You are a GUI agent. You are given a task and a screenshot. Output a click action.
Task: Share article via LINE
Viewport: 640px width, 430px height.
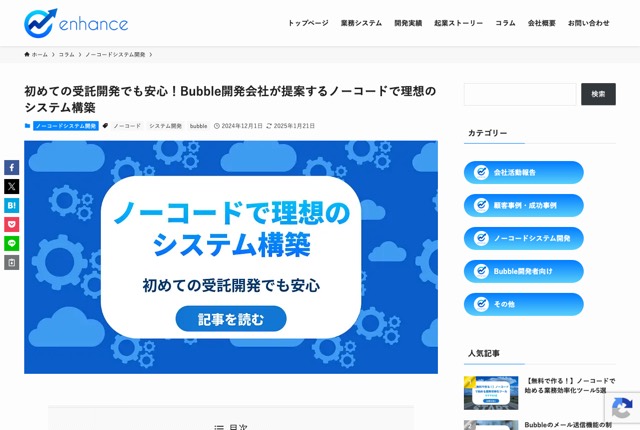pos(12,244)
